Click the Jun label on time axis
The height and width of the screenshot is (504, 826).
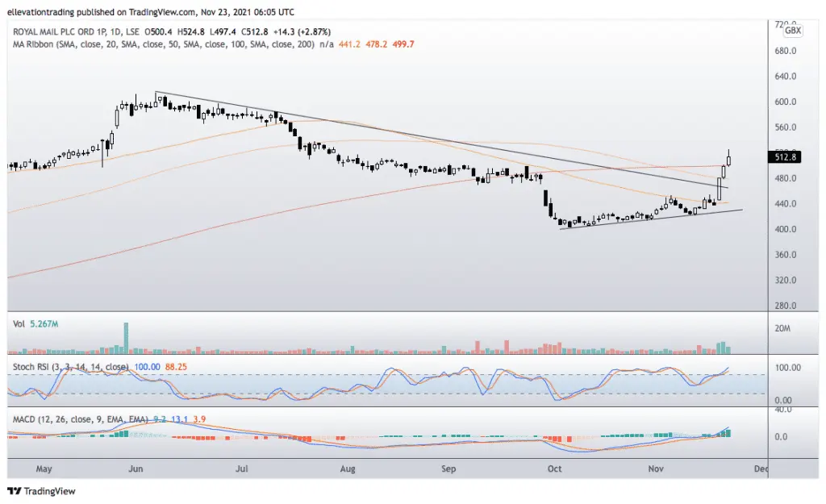click(x=136, y=469)
